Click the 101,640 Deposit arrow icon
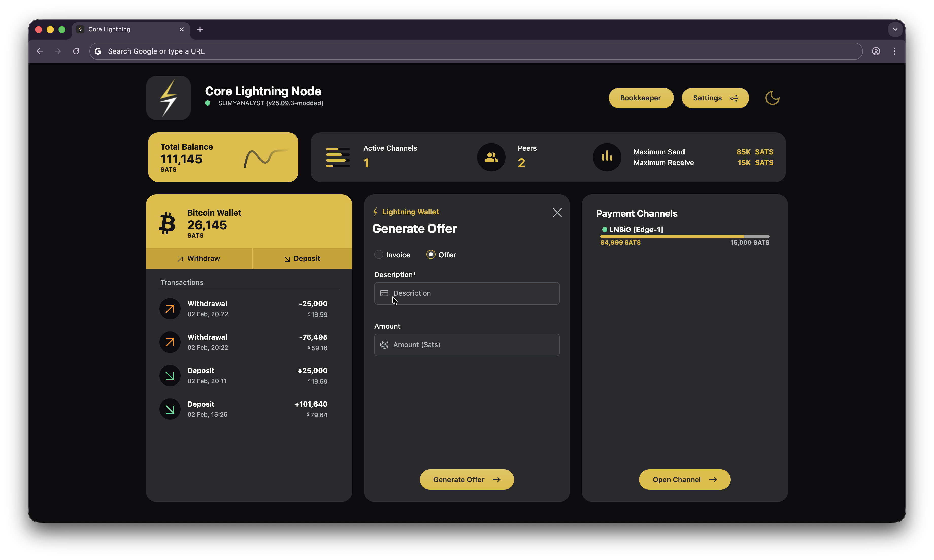The width and height of the screenshot is (934, 560). coord(170,409)
